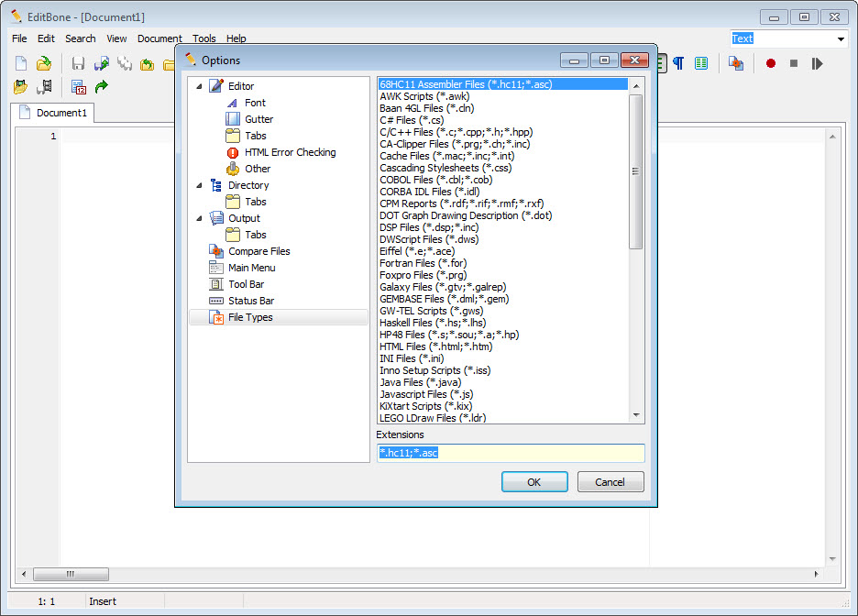The height and width of the screenshot is (616, 858).
Task: Toggle the paragraph marks icon
Action: 678,63
